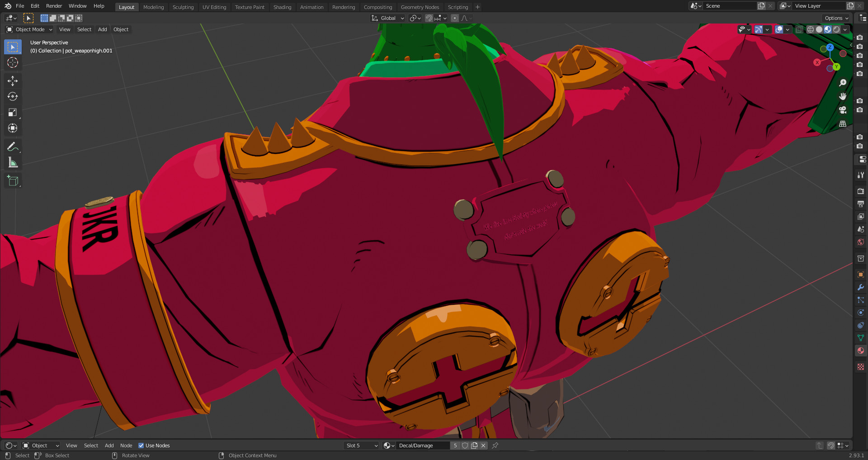Click the pan hand viewport gizmo
Image resolution: width=868 pixels, height=460 pixels.
[843, 96]
